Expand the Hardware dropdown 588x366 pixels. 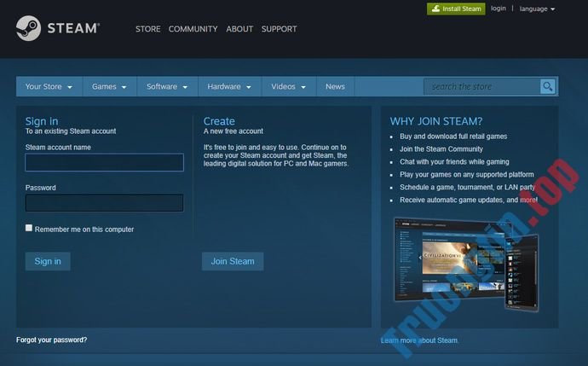pyautogui.click(x=229, y=86)
